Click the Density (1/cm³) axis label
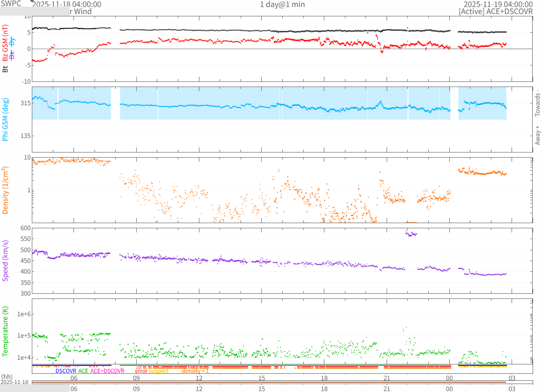This screenshot has height=392, width=542. 5,190
